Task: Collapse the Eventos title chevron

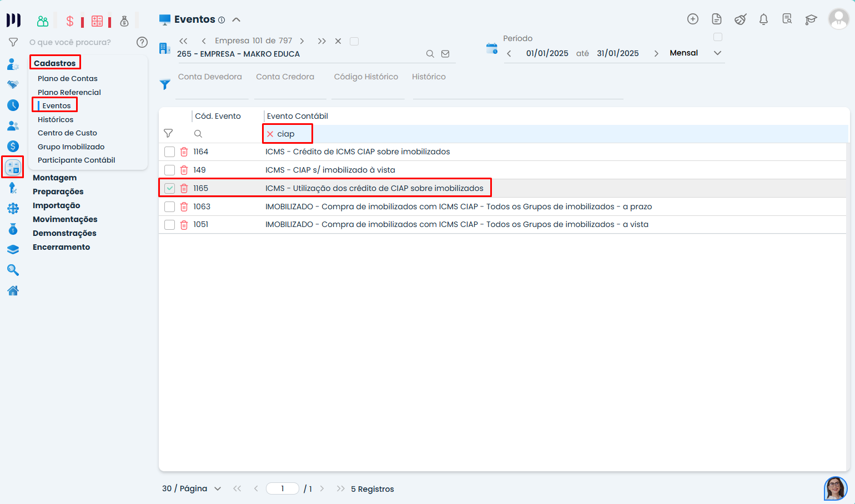Action: tap(237, 19)
